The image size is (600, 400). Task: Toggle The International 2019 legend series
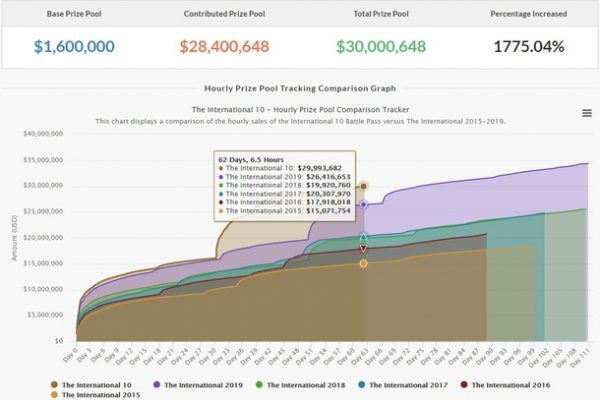198,385
